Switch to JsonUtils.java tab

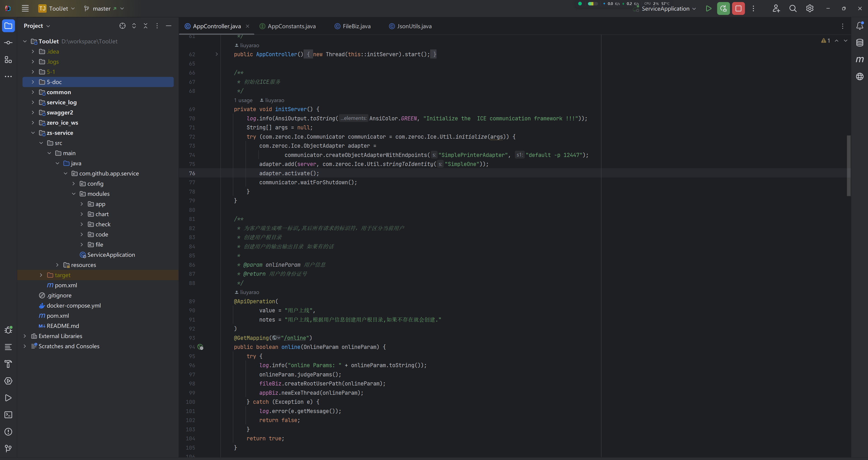pyautogui.click(x=410, y=26)
